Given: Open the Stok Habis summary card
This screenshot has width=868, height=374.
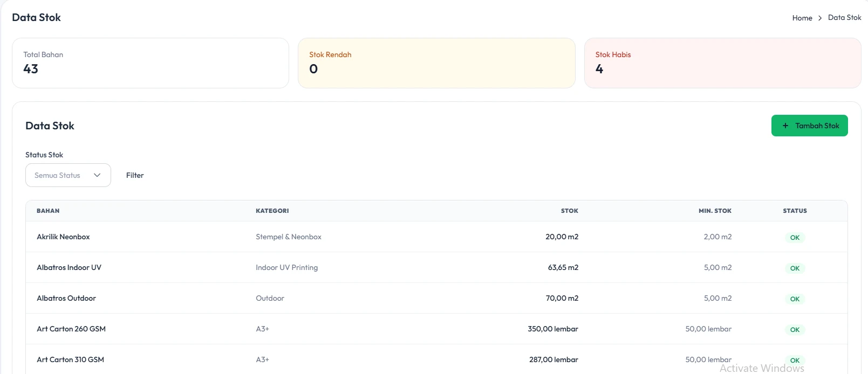Looking at the screenshot, I should pos(722,63).
